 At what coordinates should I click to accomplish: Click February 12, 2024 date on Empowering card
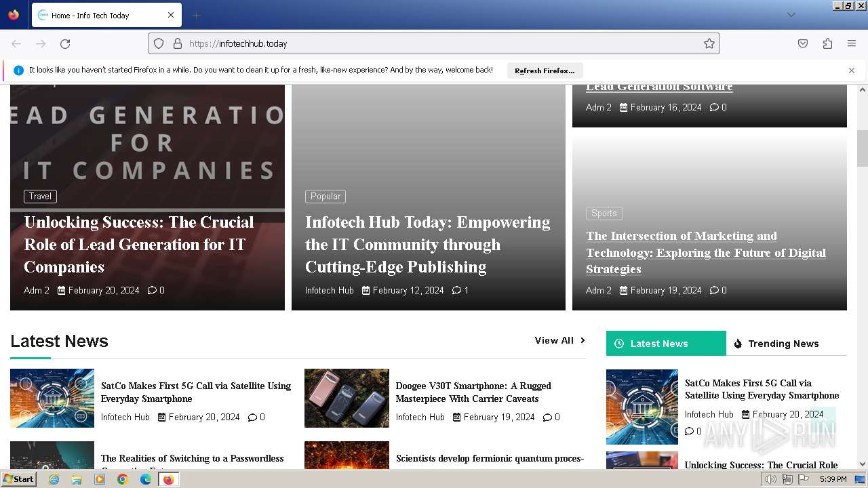tap(408, 290)
